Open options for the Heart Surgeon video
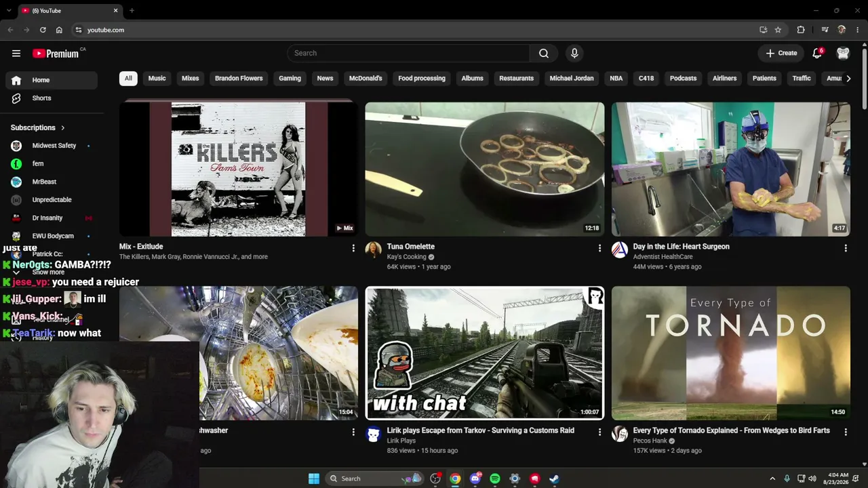This screenshot has width=868, height=488. 846,249
